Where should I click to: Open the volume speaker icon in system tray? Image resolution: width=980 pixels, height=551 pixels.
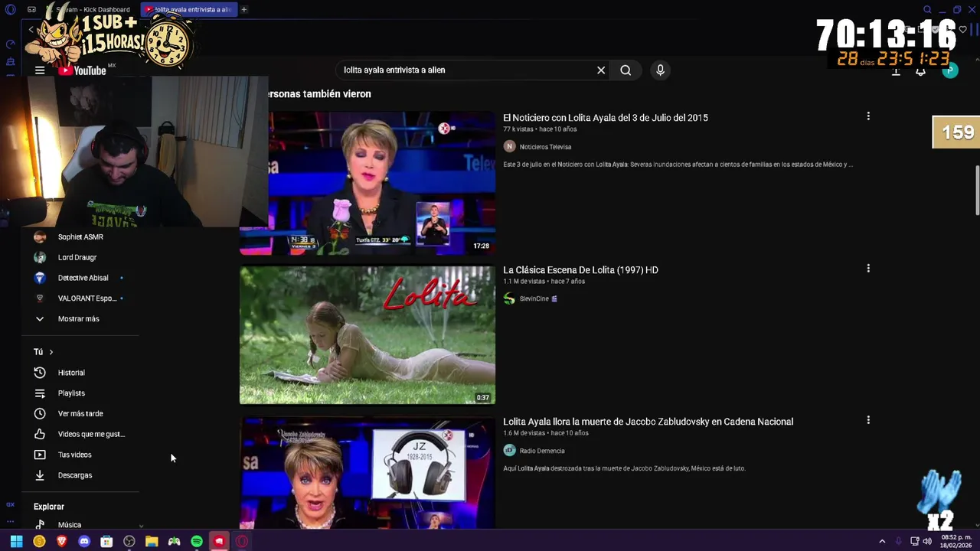(x=927, y=541)
